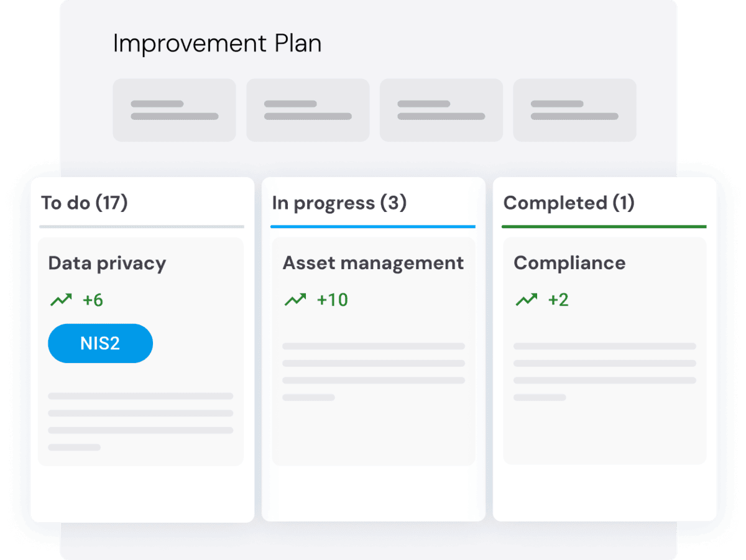The width and height of the screenshot is (746, 560).
Task: Click the trend arrow icon under Asset management
Action: coord(295,300)
